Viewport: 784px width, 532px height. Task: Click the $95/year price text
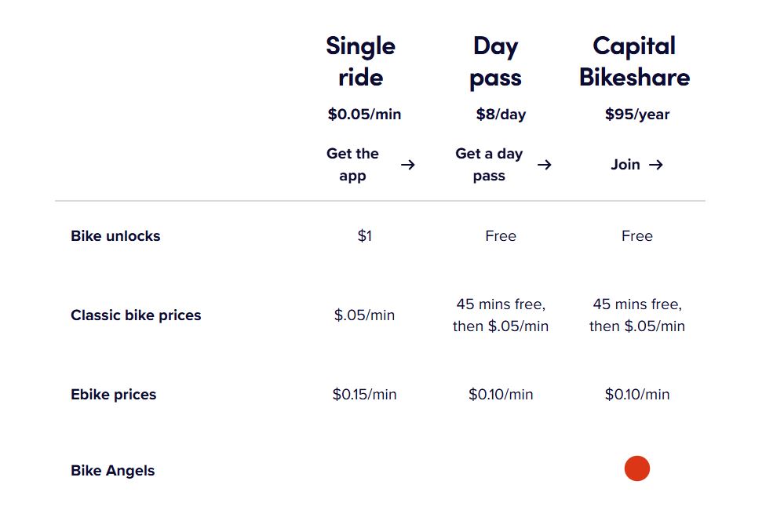tap(637, 115)
